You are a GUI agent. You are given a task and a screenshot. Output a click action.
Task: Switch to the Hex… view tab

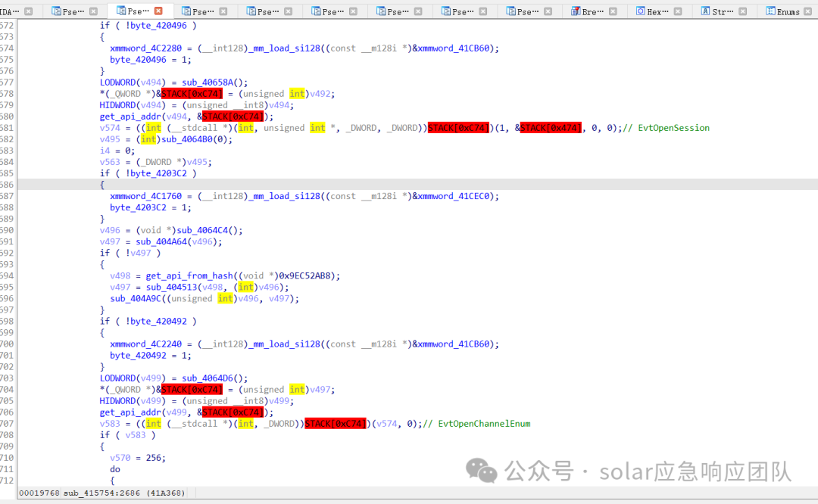657,11
